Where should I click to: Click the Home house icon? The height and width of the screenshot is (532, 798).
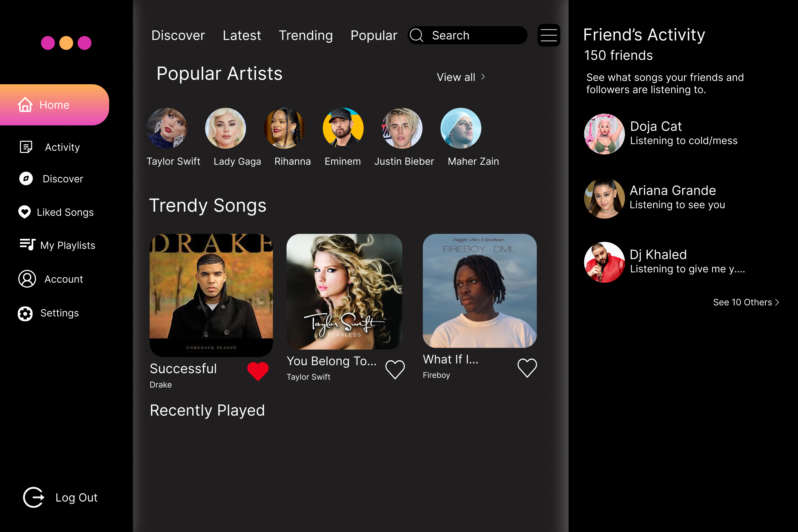[25, 104]
